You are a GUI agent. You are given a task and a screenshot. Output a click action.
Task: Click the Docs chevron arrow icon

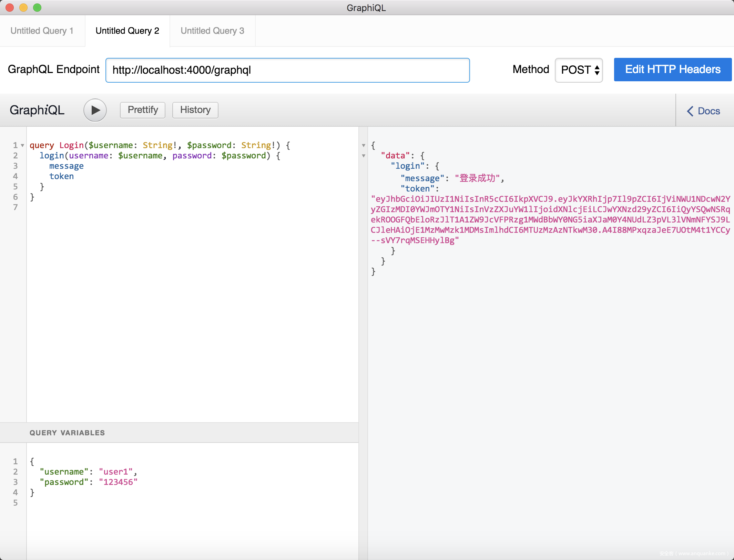click(690, 111)
